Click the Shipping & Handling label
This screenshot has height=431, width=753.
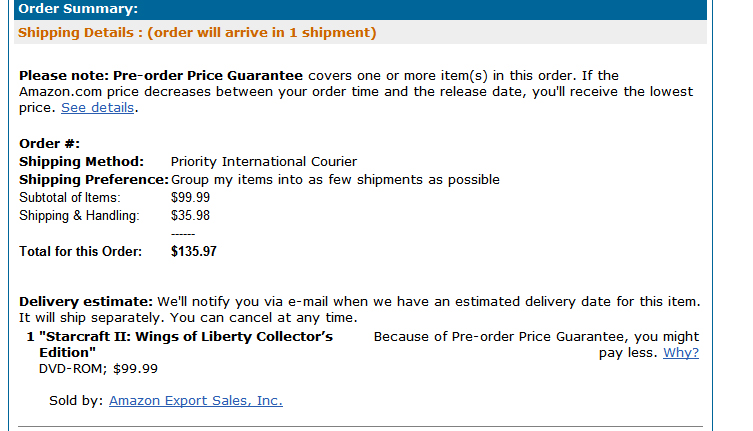pyautogui.click(x=80, y=216)
